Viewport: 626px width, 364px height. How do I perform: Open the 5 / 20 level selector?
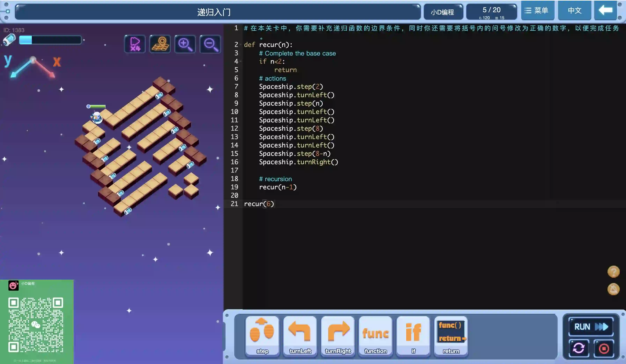coord(491,12)
